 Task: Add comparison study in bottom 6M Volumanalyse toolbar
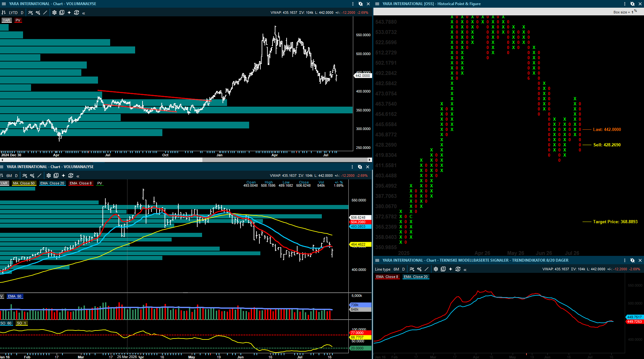click(x=32, y=175)
